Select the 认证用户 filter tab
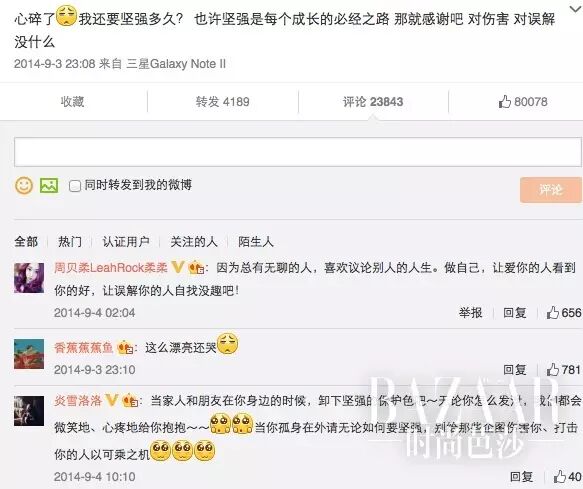The width and height of the screenshot is (583, 489). (x=126, y=242)
